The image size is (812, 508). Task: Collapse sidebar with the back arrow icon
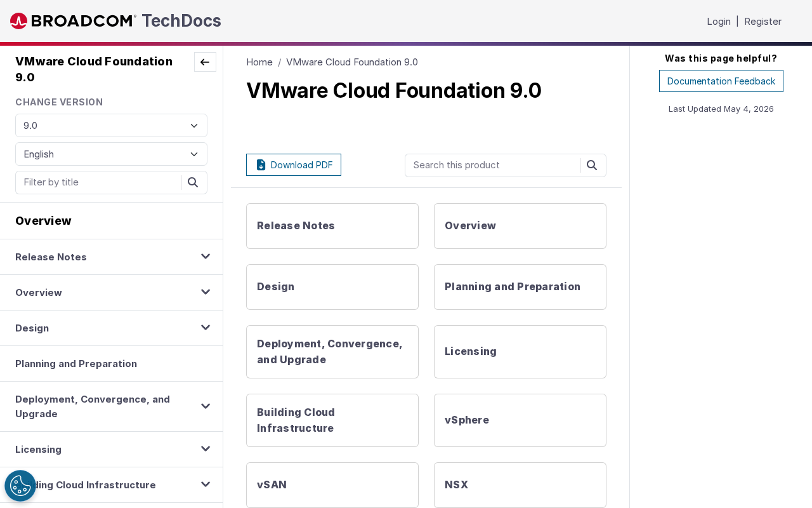tap(205, 62)
